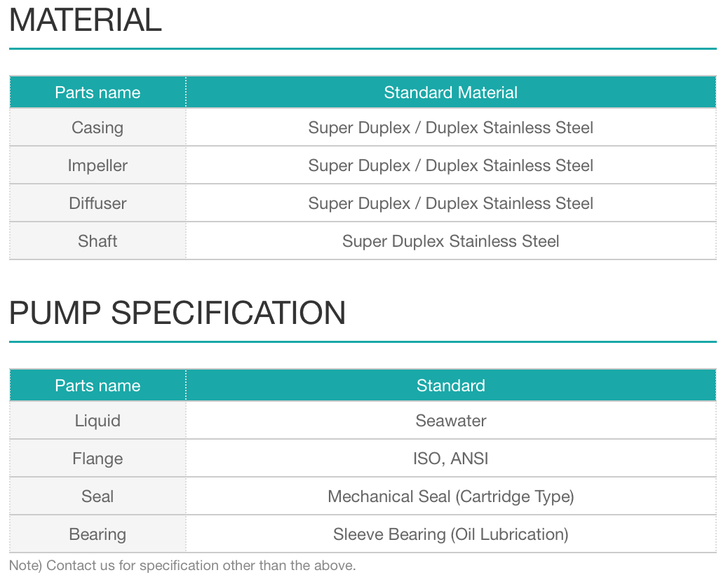Click the PUMP SPECIFICATION heading

click(x=177, y=313)
